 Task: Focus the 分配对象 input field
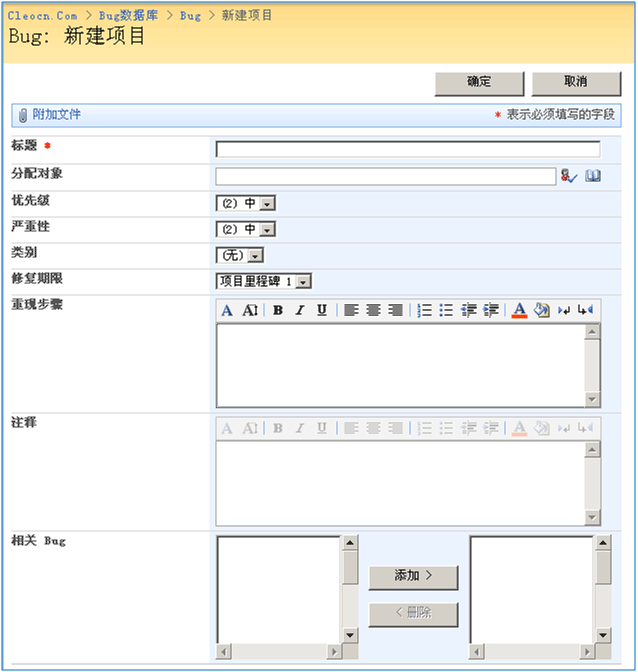(386, 177)
